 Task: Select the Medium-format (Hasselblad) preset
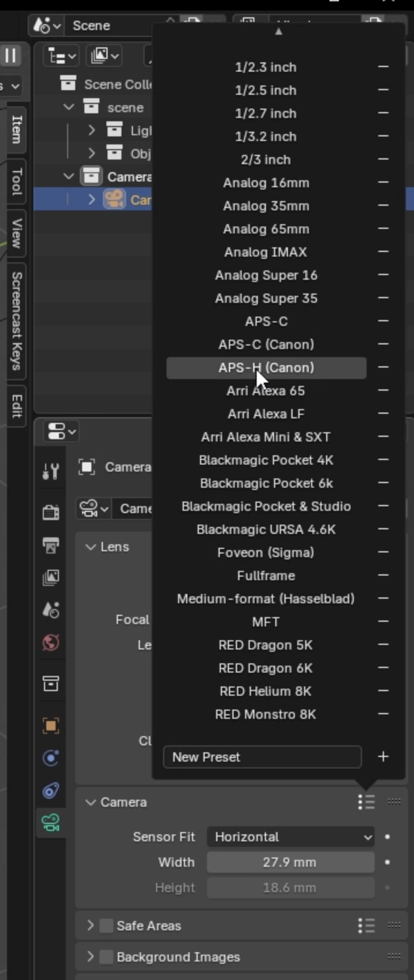(266, 599)
